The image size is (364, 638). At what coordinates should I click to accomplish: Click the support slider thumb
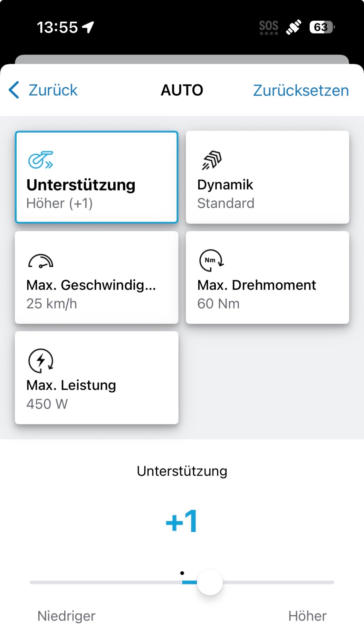pos(210,582)
